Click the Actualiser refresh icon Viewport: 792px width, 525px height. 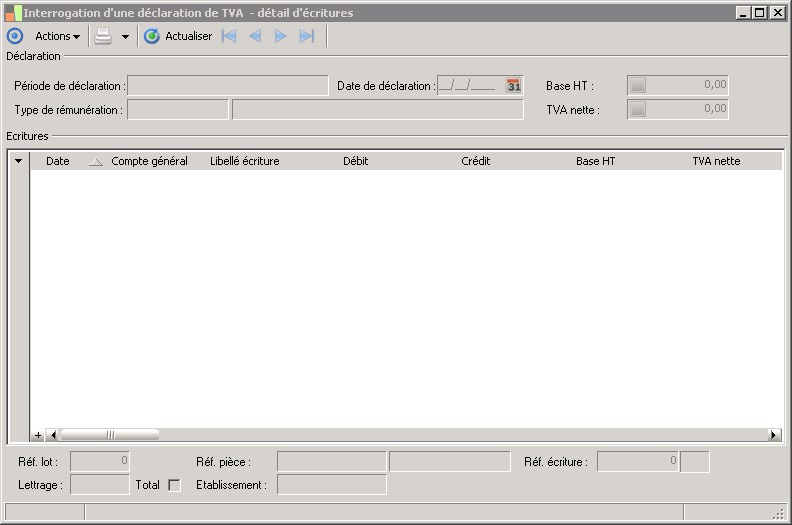click(x=152, y=36)
